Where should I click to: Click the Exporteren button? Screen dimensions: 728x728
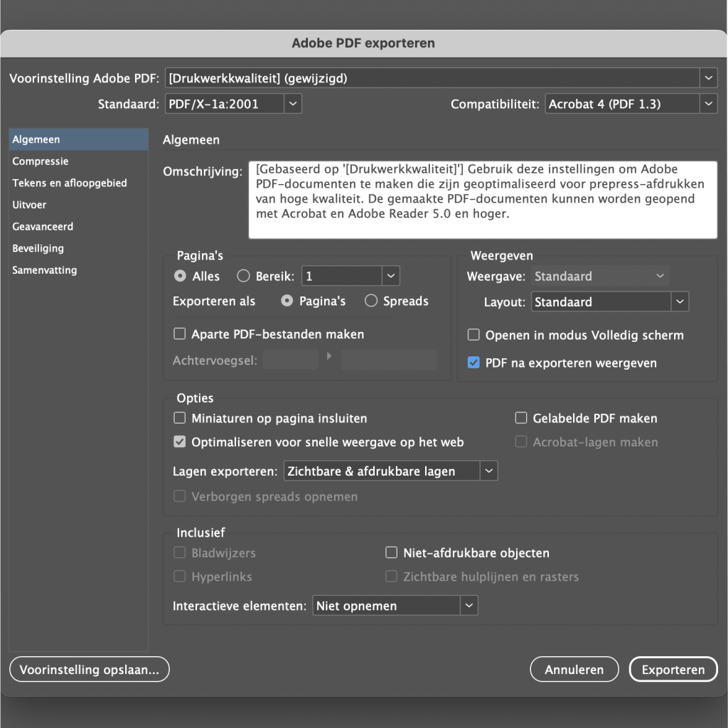click(x=673, y=669)
